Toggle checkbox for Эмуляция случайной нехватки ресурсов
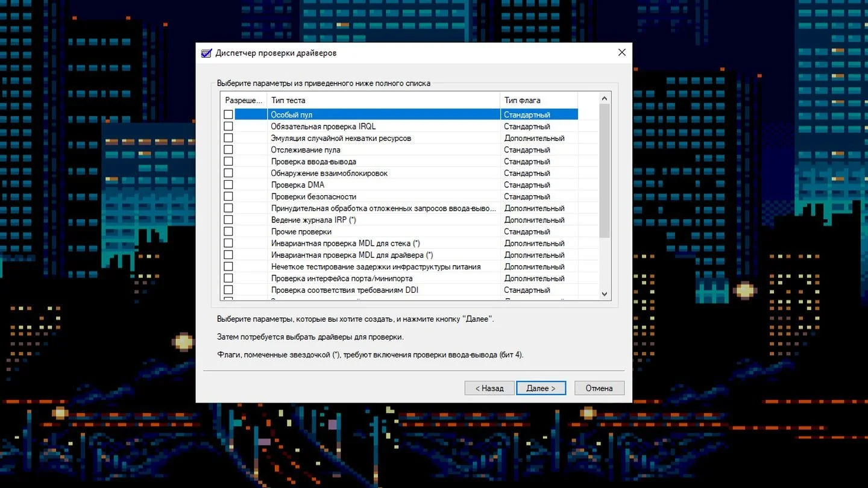Viewport: 868px width, 488px height. tap(228, 138)
